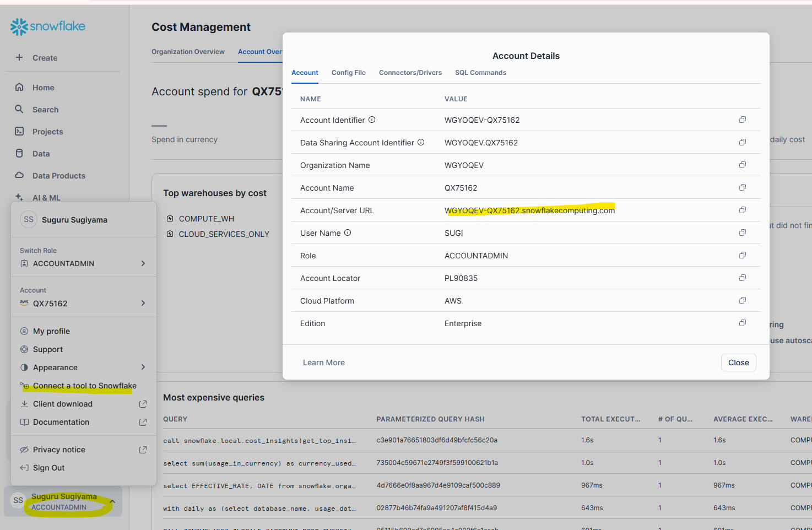The image size is (812, 530).
Task: Show info tooltip beside User Name
Action: [348, 232]
